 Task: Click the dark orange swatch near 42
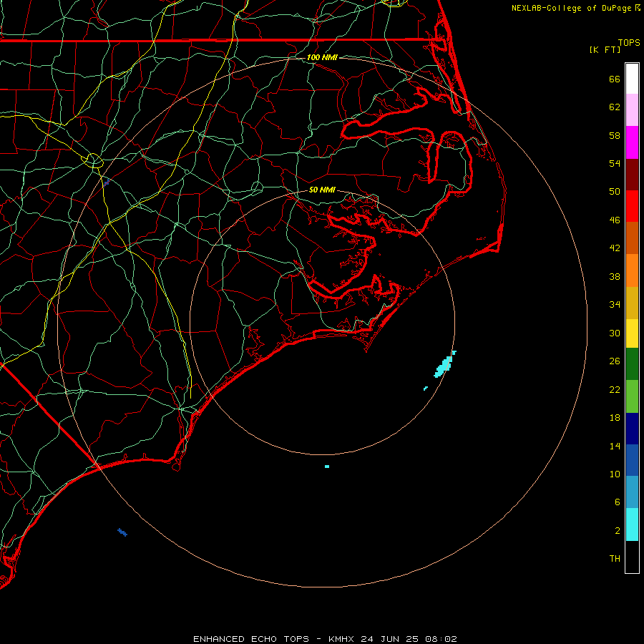coord(632,238)
